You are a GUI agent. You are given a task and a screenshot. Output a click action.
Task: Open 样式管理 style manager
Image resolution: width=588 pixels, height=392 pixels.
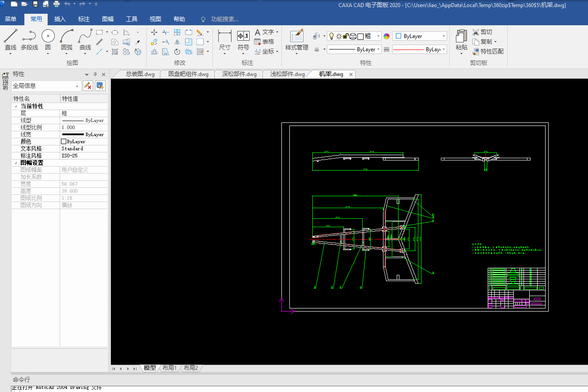[296, 36]
